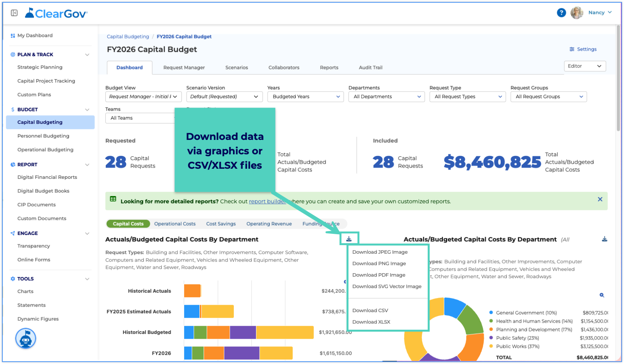Click Nancy's profile avatar
The width and height of the screenshot is (624, 364).
(577, 13)
